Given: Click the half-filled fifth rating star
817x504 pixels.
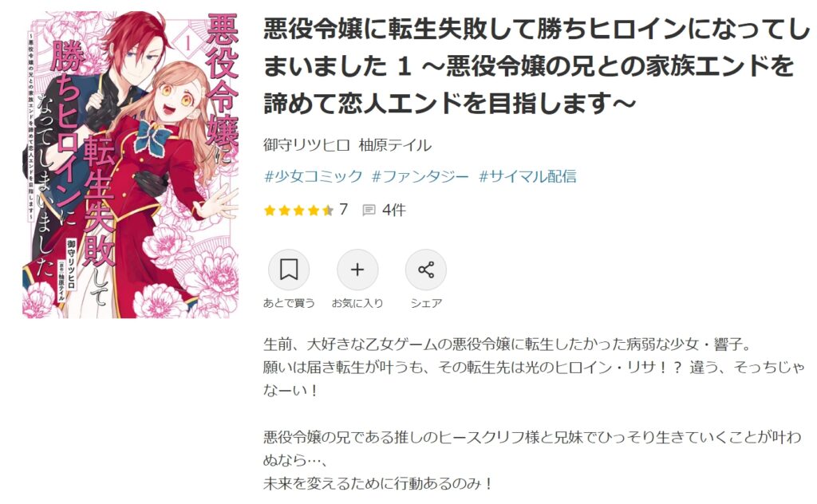Looking at the screenshot, I should [328, 211].
